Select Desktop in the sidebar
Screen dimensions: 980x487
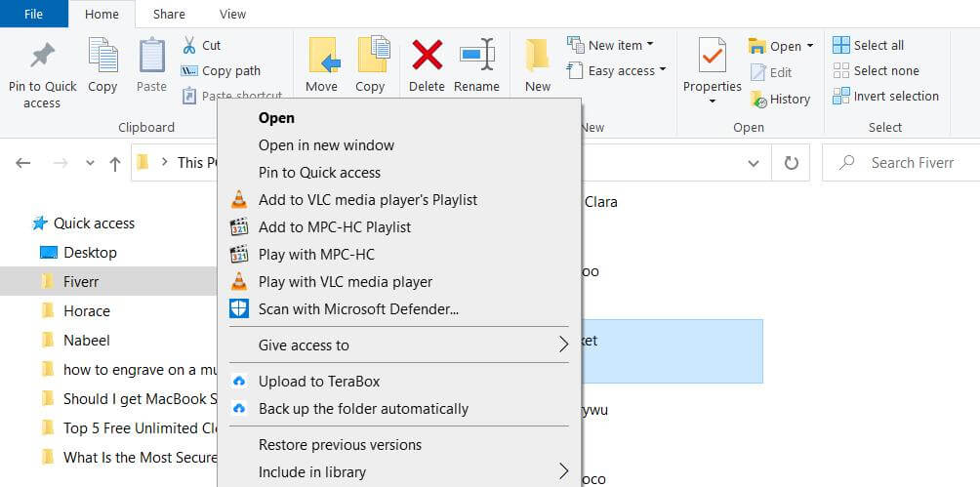[x=90, y=253]
